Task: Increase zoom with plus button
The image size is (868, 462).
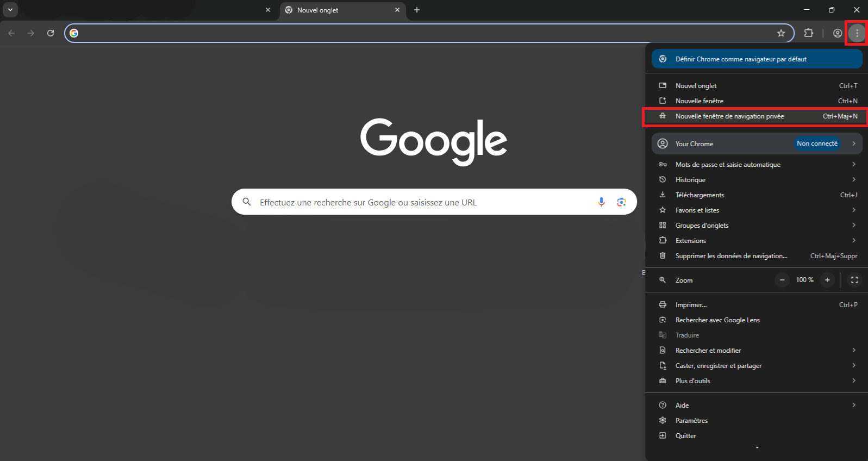Action: pos(827,280)
